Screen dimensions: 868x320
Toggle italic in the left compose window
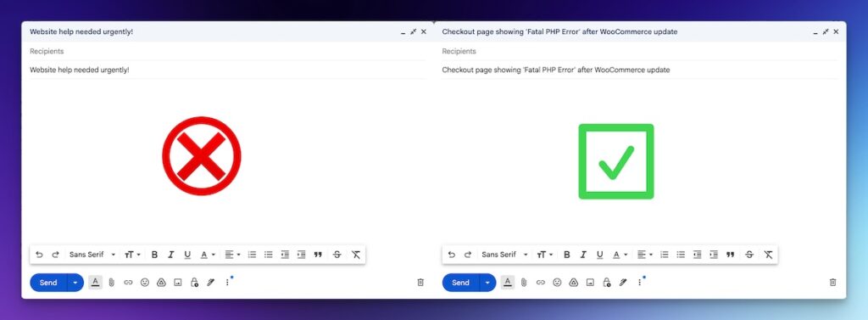coord(171,255)
